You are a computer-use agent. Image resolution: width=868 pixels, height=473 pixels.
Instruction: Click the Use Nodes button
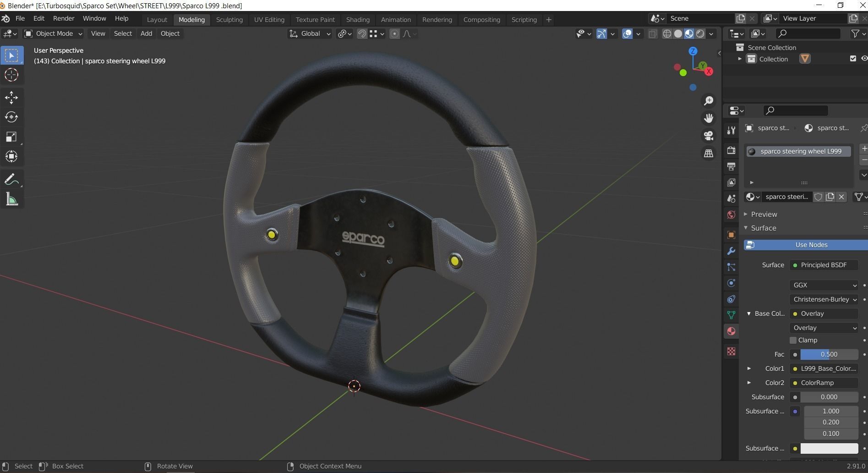point(806,245)
